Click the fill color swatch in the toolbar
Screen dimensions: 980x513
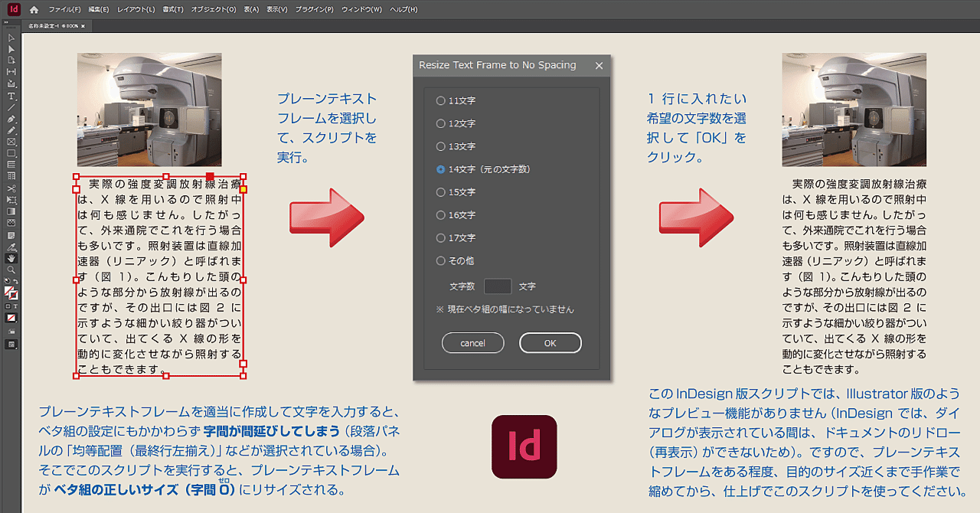click(x=8, y=289)
